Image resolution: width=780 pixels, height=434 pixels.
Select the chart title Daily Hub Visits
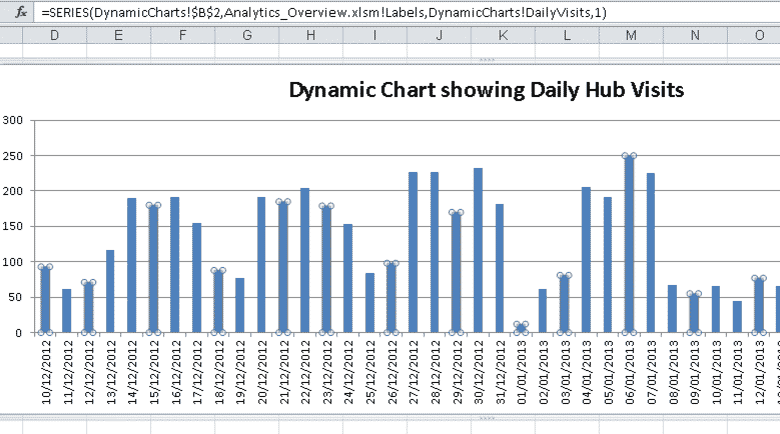coord(486,90)
